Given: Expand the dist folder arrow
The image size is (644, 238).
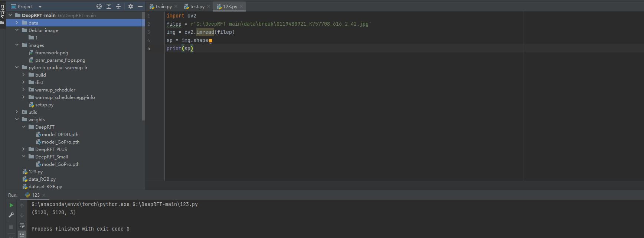Looking at the screenshot, I should point(23,82).
